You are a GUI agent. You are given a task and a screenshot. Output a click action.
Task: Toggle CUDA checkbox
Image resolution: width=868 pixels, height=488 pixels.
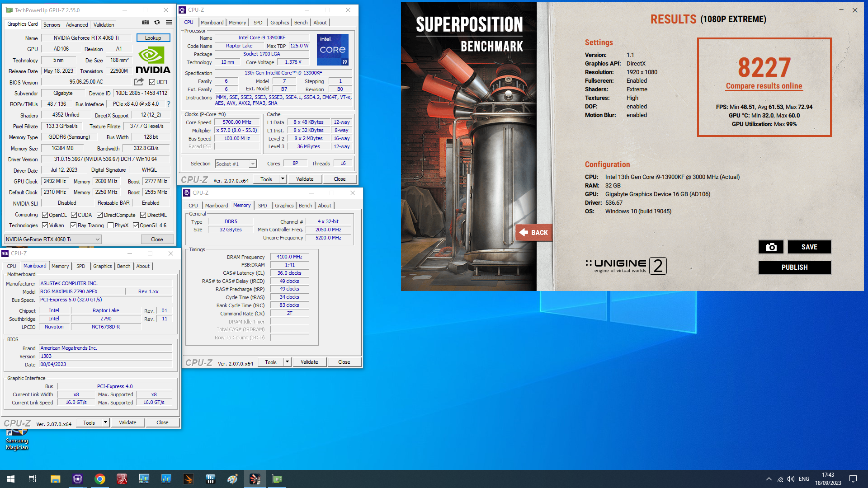[74, 215]
